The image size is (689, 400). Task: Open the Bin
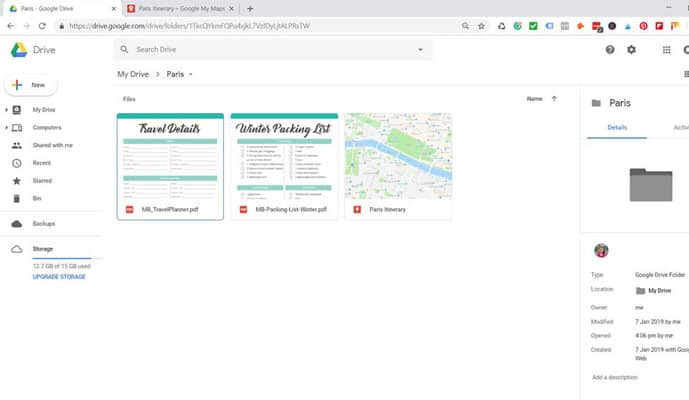coord(37,198)
